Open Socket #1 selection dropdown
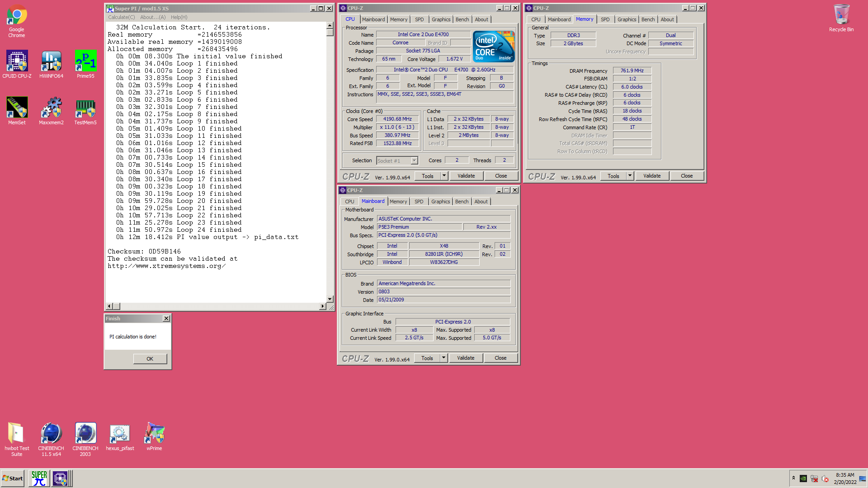The image size is (868, 488). point(397,161)
